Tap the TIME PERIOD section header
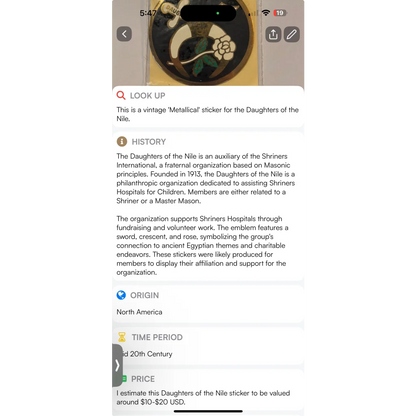 (157, 337)
